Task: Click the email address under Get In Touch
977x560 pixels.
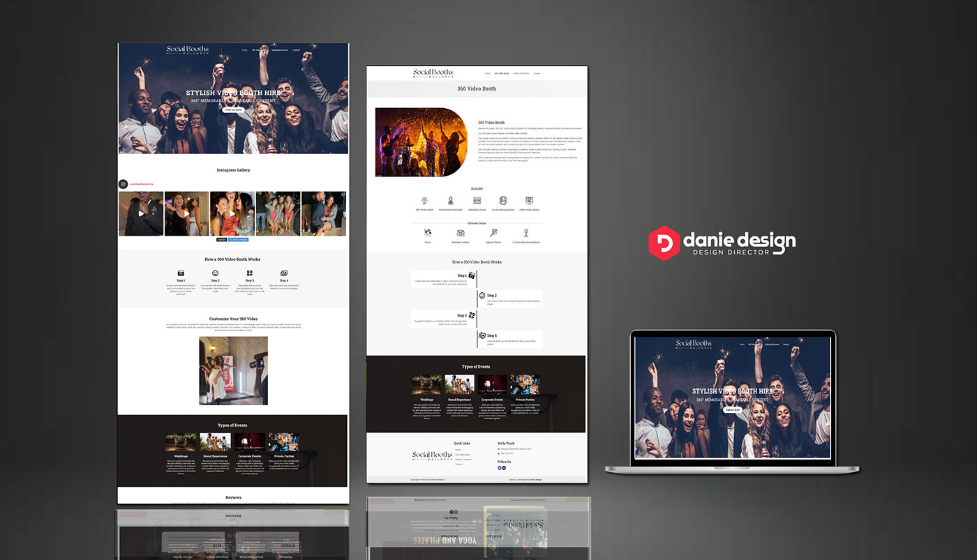Action: click(516, 448)
